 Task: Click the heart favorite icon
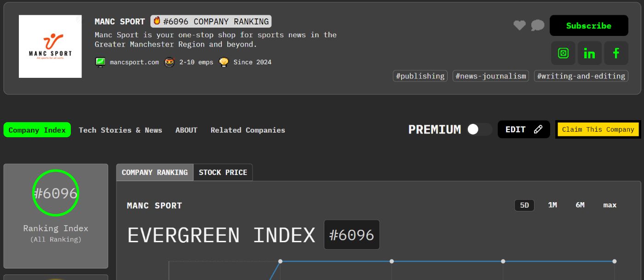(x=519, y=26)
